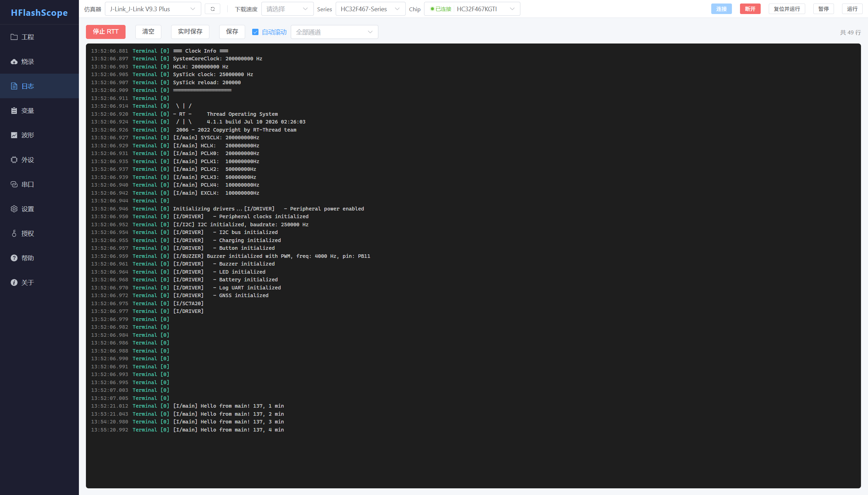The image size is (868, 495).
Task: Click the 实时保存 button
Action: click(x=190, y=32)
